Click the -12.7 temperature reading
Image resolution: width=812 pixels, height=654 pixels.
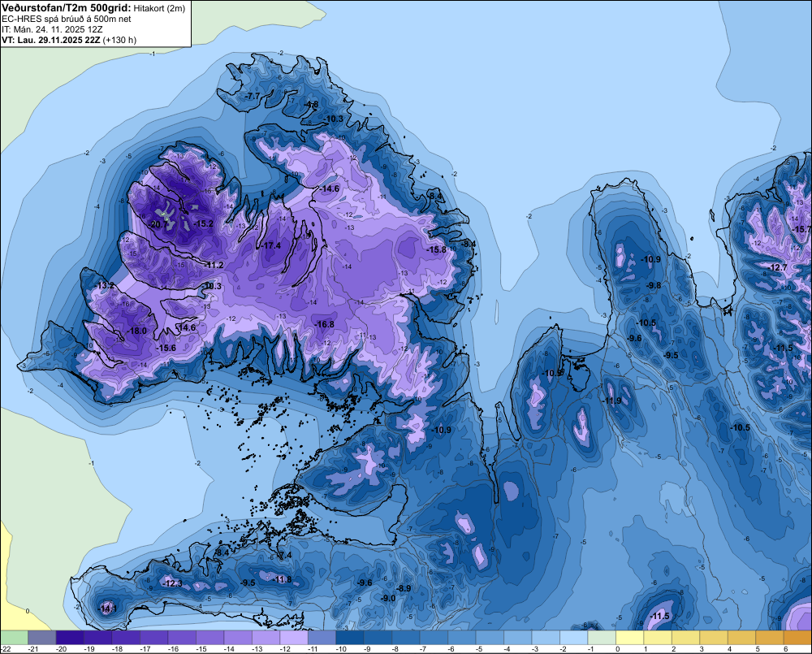point(778,268)
